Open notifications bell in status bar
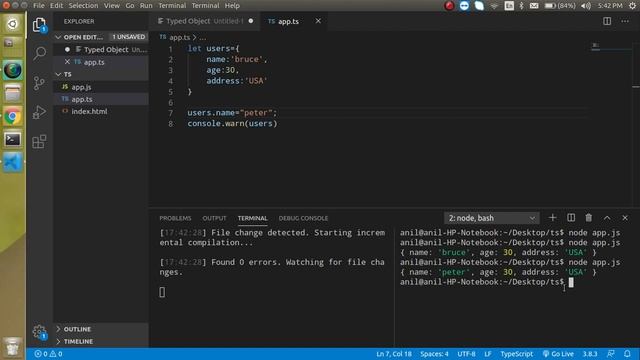 point(627,354)
